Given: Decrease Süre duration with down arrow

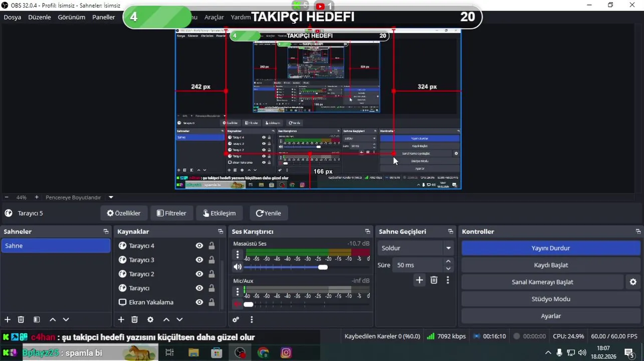Looking at the screenshot, I should click(x=448, y=268).
